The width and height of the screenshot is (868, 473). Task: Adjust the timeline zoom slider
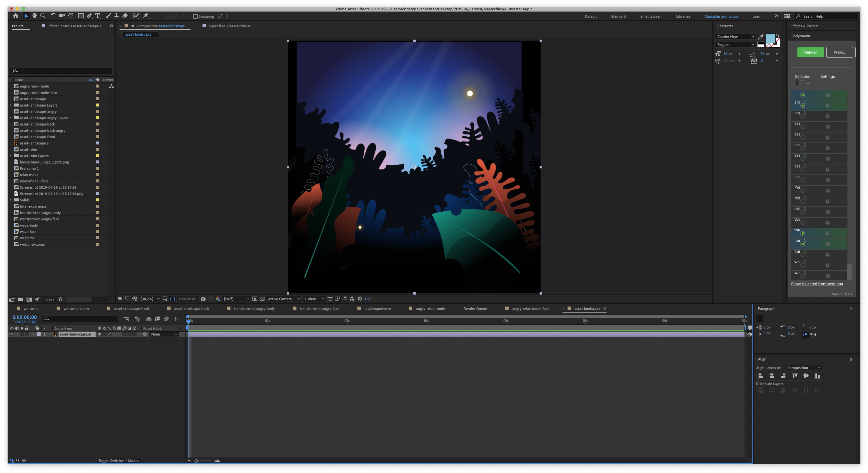coord(196,461)
